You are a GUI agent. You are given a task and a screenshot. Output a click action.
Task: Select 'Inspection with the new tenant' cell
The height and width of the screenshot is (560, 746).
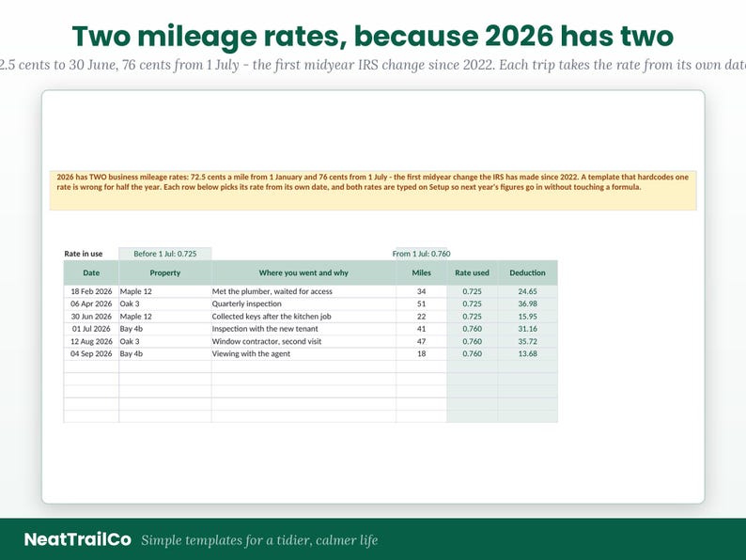(x=303, y=329)
